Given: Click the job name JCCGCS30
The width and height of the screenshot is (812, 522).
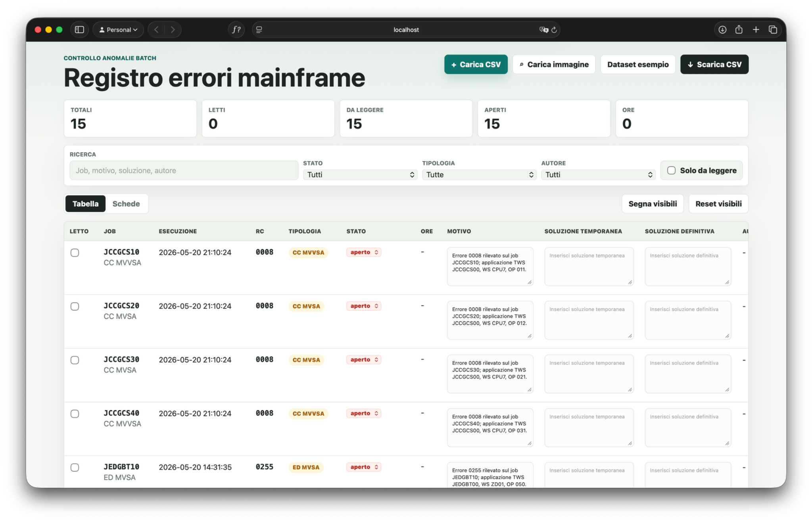Looking at the screenshot, I should point(121,359).
